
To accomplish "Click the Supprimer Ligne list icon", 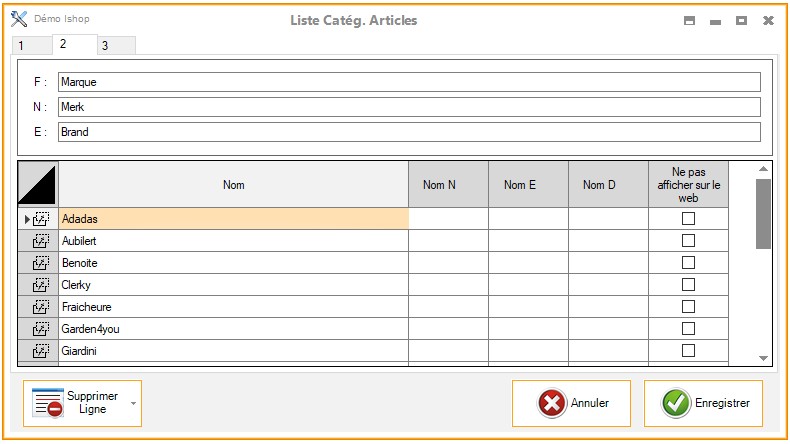I will pyautogui.click(x=48, y=403).
